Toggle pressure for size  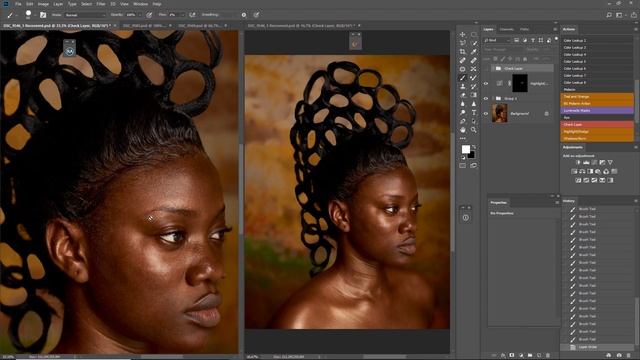tap(256, 15)
